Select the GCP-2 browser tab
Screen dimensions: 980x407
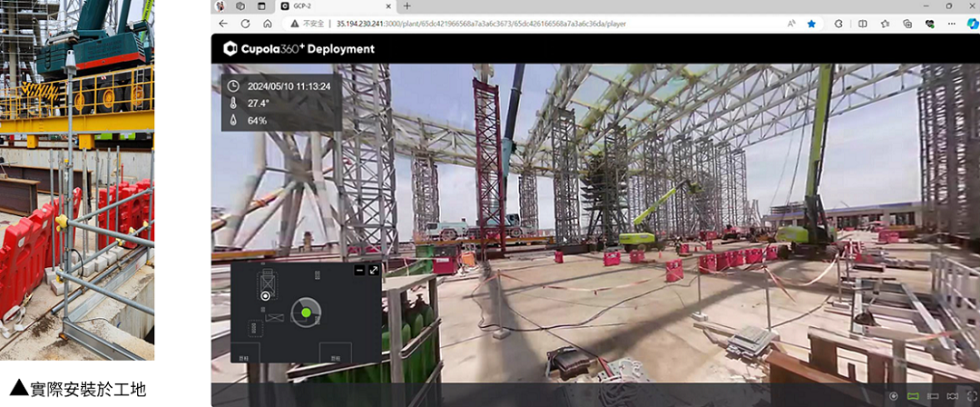coord(327,6)
